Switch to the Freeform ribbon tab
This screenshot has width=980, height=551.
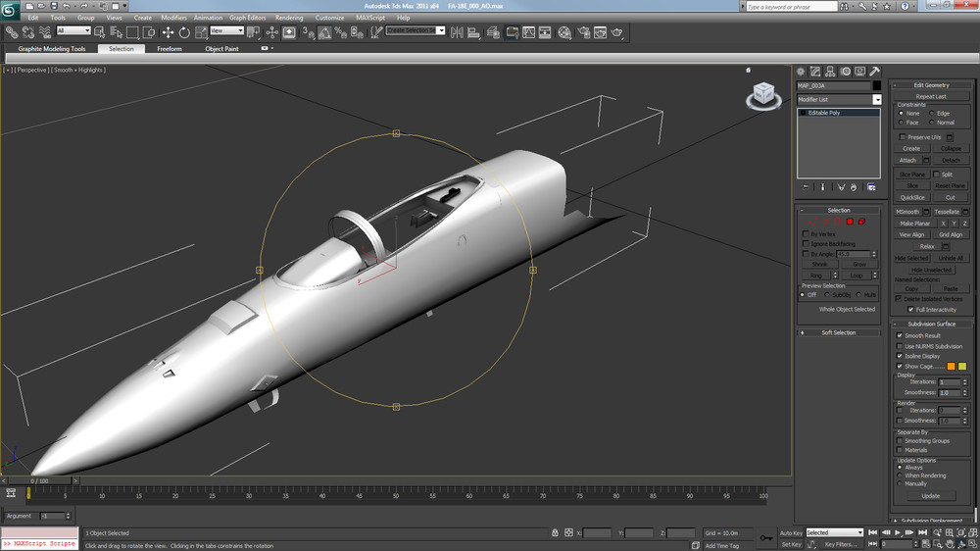[170, 49]
